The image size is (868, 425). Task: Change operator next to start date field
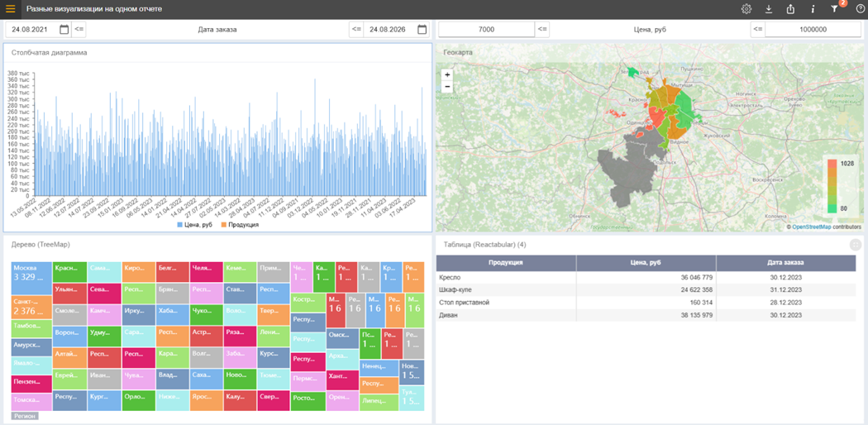click(79, 29)
